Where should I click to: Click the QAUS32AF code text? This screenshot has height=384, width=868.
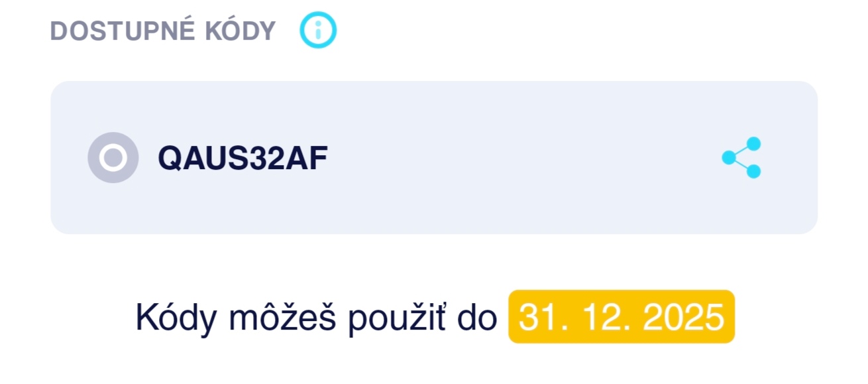point(243,159)
